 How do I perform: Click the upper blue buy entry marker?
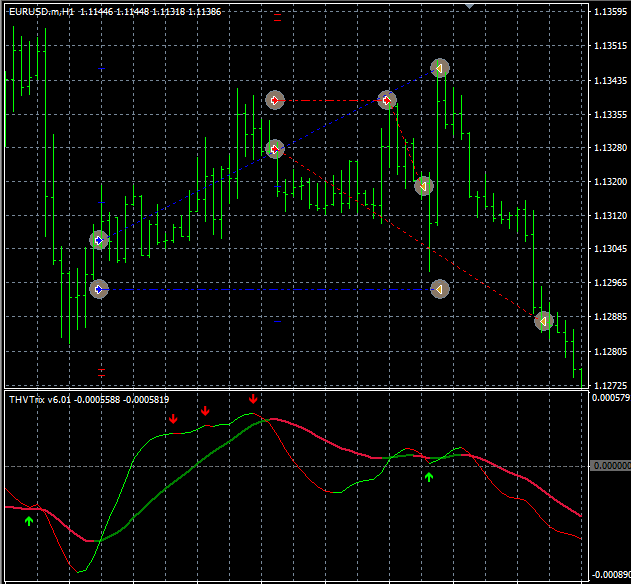[98, 240]
